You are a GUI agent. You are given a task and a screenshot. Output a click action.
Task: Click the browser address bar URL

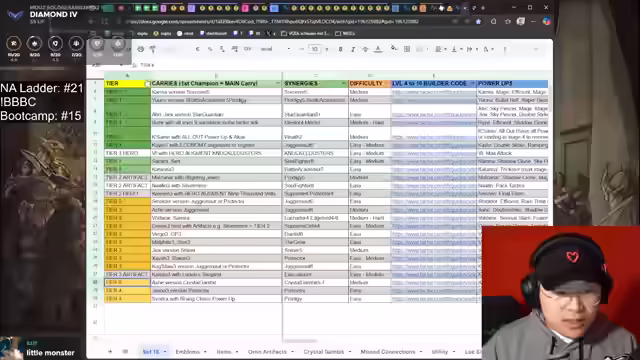pos(273,21)
